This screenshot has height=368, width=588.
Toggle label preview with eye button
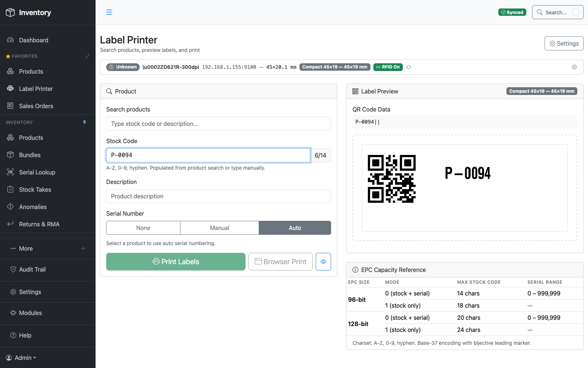pyautogui.click(x=323, y=262)
